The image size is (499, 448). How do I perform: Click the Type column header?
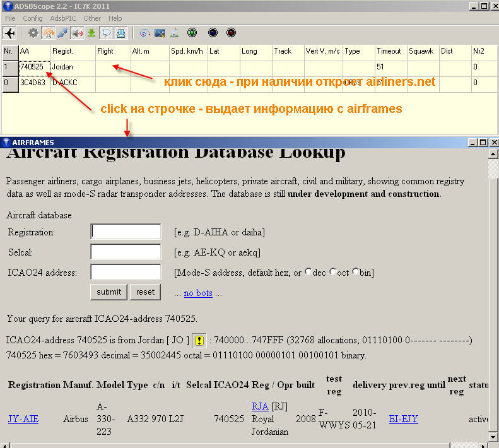click(359, 52)
